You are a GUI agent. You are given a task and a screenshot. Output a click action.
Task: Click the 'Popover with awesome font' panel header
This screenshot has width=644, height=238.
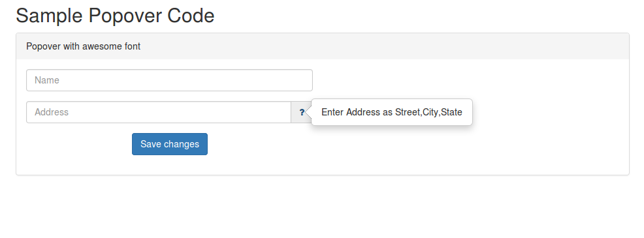pos(323,46)
